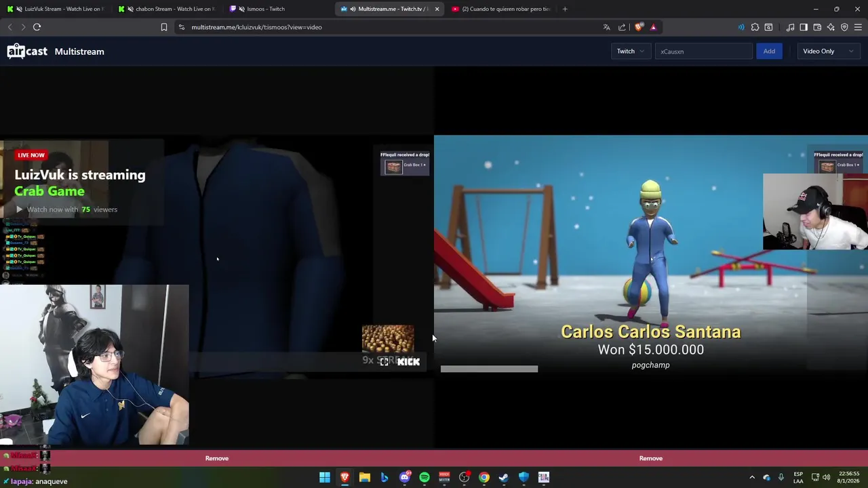Open Voicemeeter from the taskbar

[444, 477]
